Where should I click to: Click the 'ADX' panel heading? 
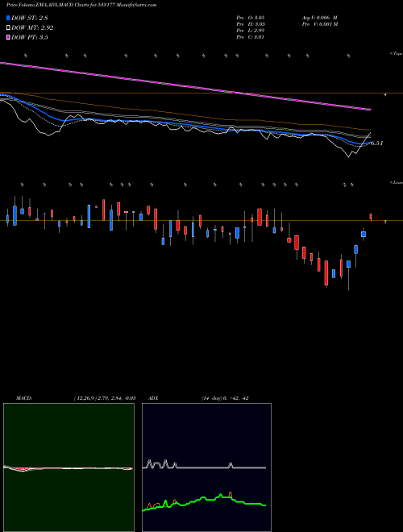[x=154, y=398]
